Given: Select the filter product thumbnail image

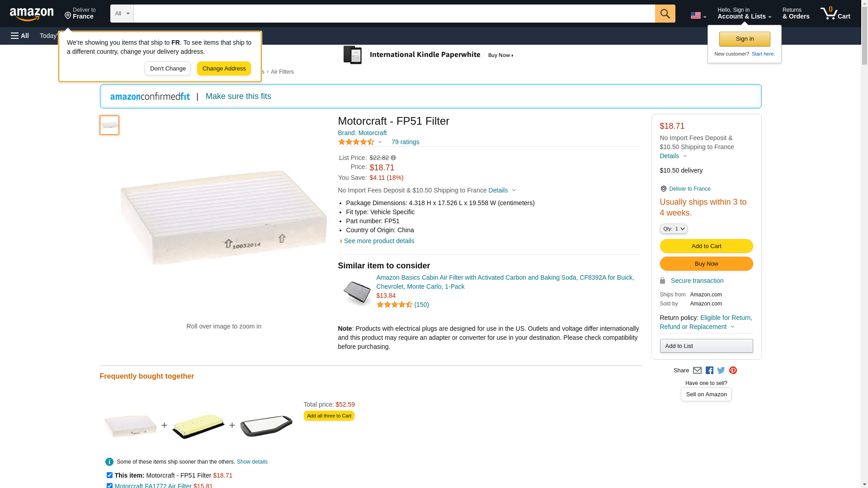Looking at the screenshot, I should (x=109, y=125).
